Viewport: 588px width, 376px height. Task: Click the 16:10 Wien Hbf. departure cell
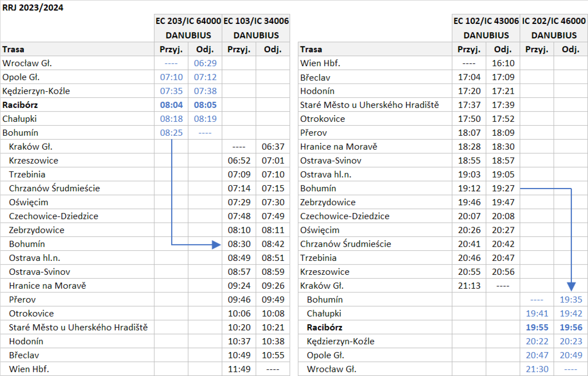click(x=503, y=63)
